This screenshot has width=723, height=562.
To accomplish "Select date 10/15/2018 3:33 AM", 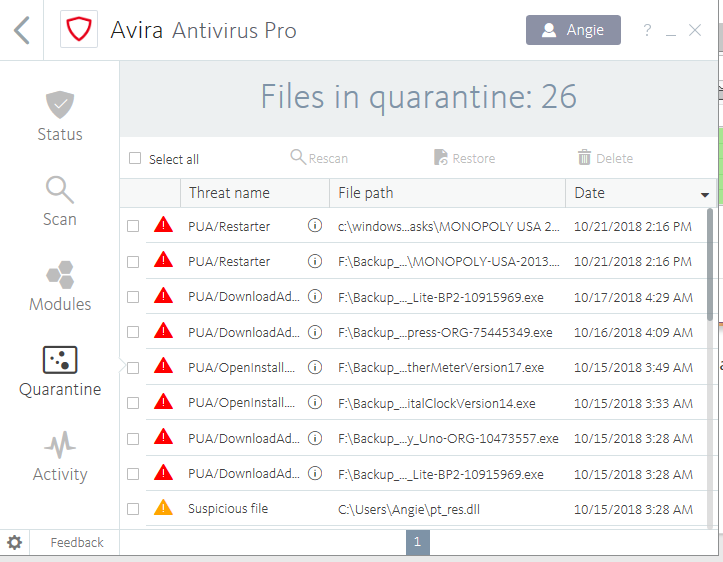I will point(633,403).
